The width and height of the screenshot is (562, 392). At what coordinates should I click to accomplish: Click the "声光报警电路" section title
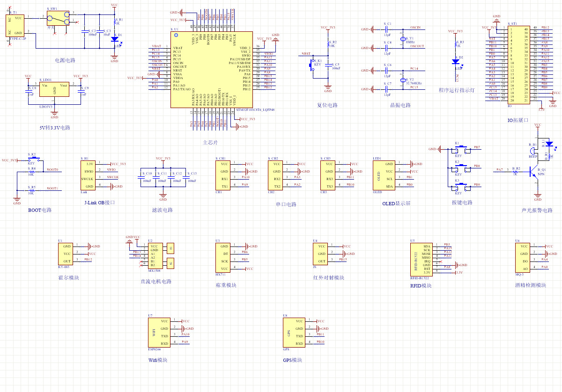point(537,210)
